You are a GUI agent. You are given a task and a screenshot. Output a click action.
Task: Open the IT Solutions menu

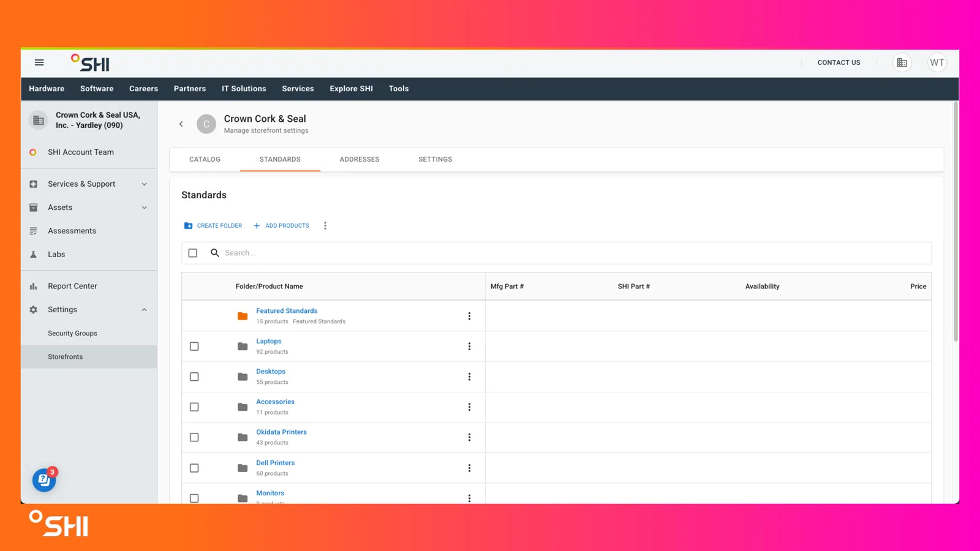244,89
